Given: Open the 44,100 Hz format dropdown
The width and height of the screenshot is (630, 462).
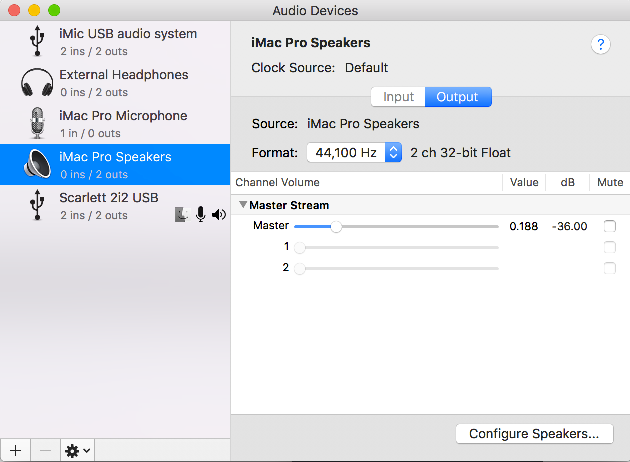Looking at the screenshot, I should tap(354, 153).
